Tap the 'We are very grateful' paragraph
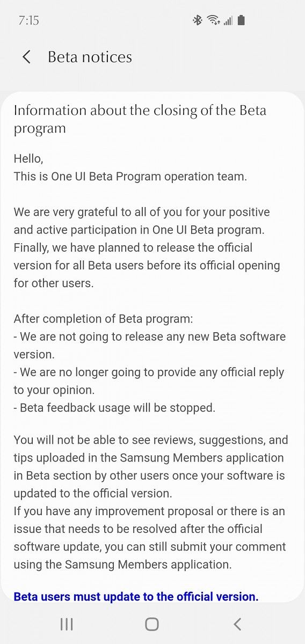 pos(147,247)
